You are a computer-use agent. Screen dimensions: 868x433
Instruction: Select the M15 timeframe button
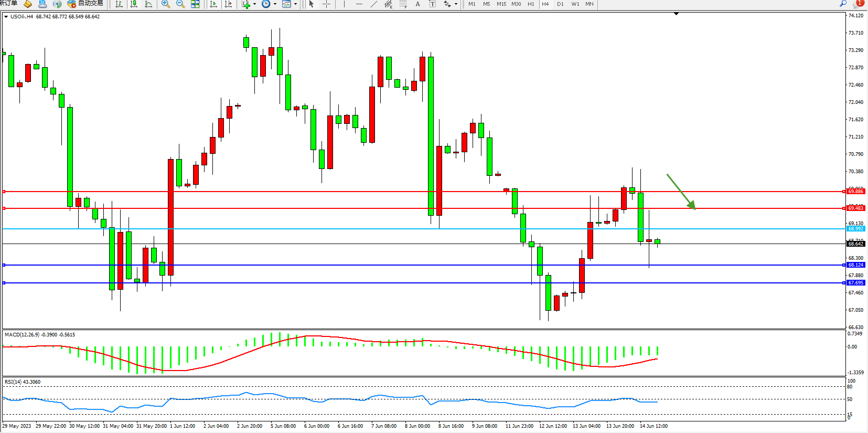coord(501,4)
